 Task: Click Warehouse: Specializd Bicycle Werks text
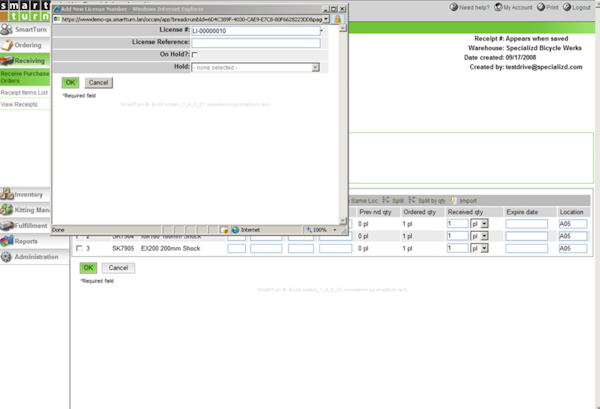click(525, 48)
